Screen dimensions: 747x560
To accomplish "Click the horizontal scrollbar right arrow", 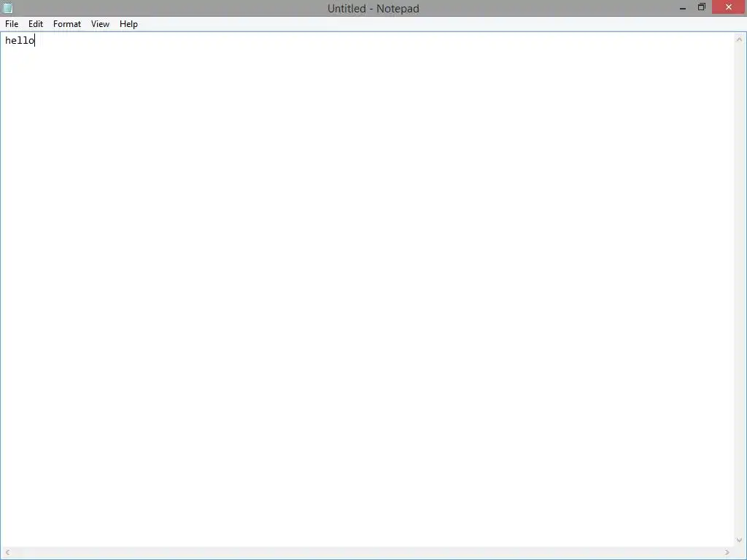I will pyautogui.click(x=727, y=553).
